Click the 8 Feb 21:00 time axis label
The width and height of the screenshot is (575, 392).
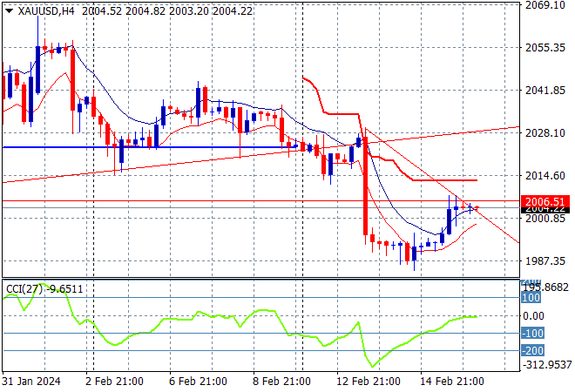click(281, 382)
